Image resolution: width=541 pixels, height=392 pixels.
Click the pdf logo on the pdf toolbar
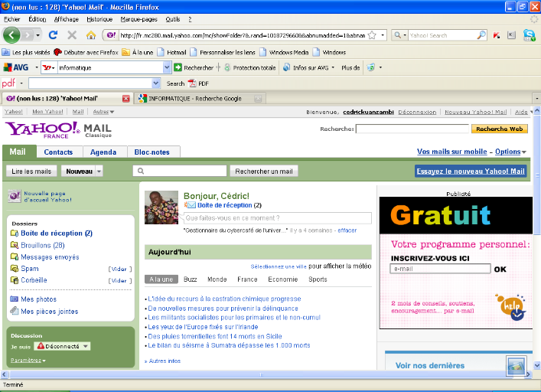click(x=8, y=83)
